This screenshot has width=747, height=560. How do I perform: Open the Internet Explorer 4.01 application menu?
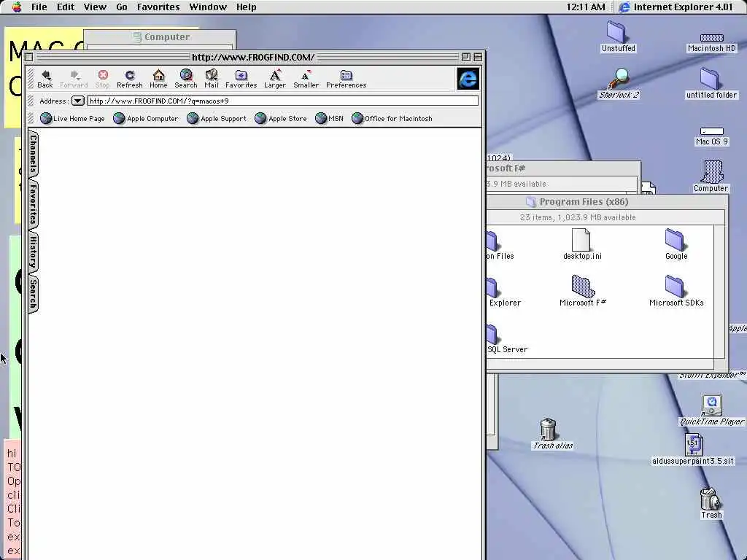tap(676, 7)
